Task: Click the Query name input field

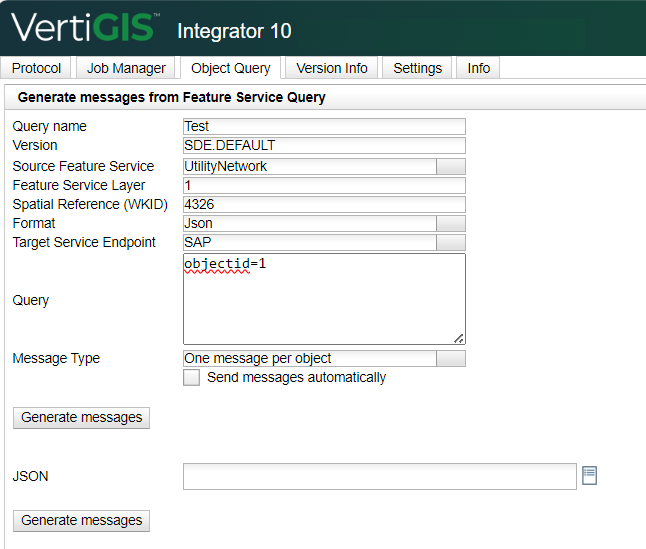Action: pos(324,126)
